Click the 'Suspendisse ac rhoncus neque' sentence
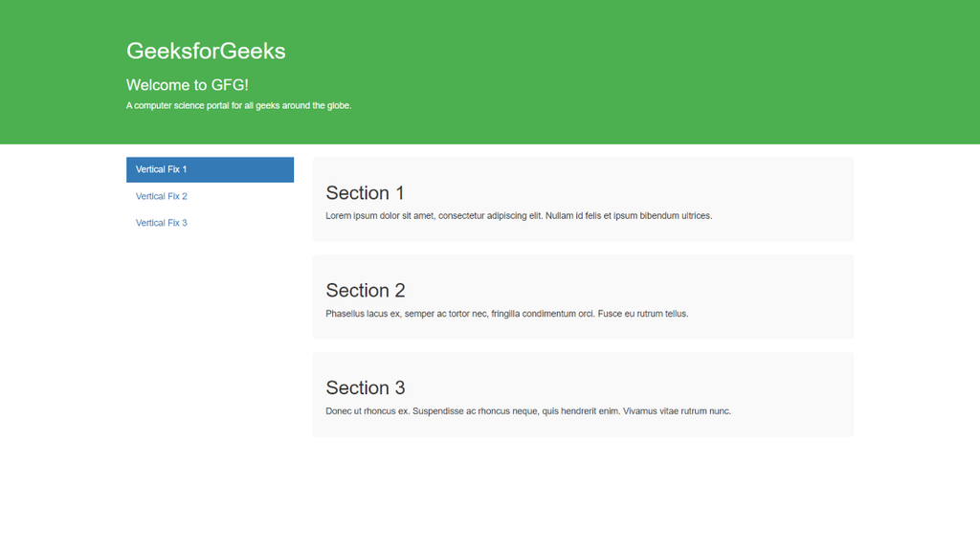This screenshot has width=980, height=551. coord(516,411)
